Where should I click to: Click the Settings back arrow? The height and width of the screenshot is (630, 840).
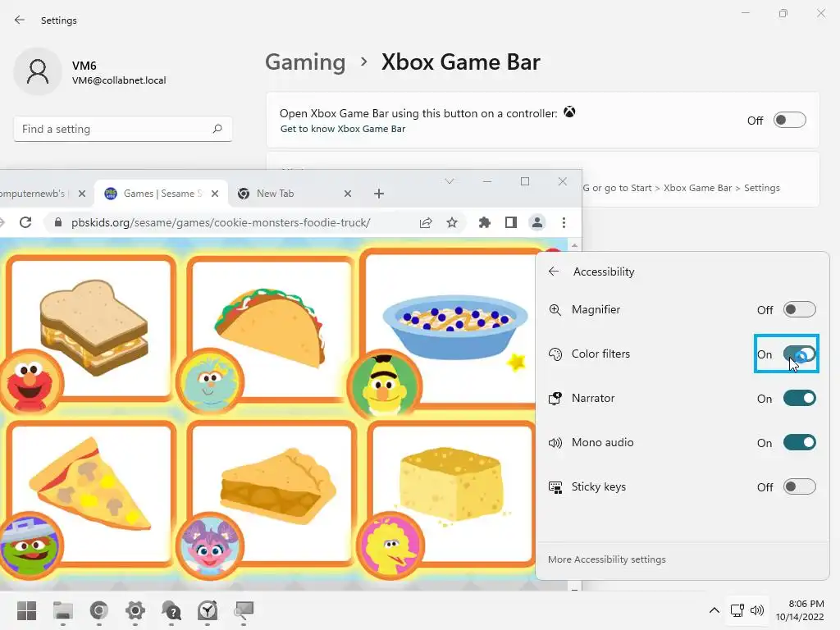20,20
